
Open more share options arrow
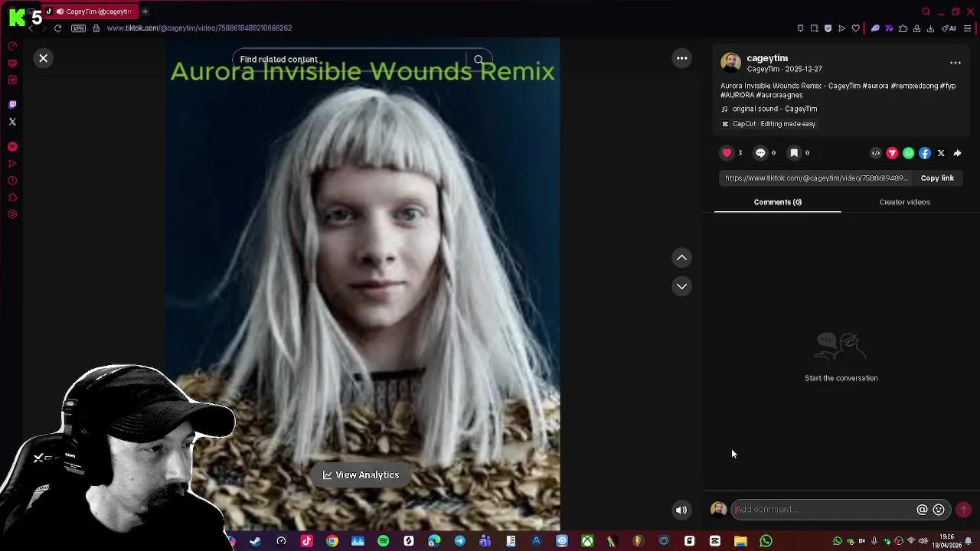tap(957, 153)
